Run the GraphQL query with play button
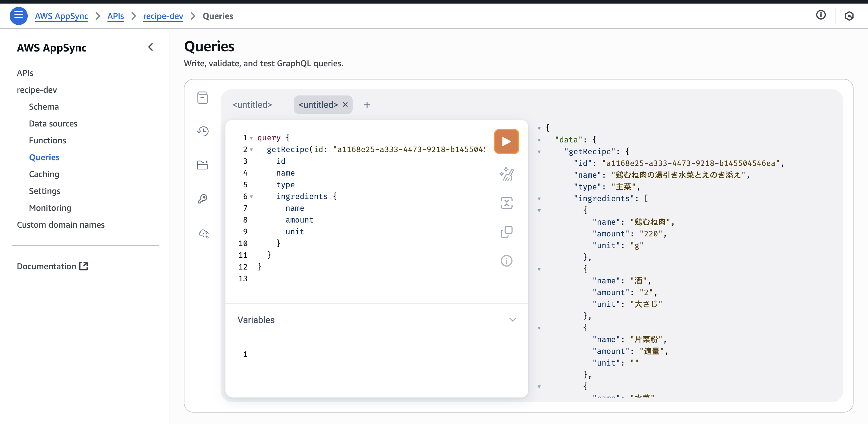The height and width of the screenshot is (424, 868). (x=506, y=142)
